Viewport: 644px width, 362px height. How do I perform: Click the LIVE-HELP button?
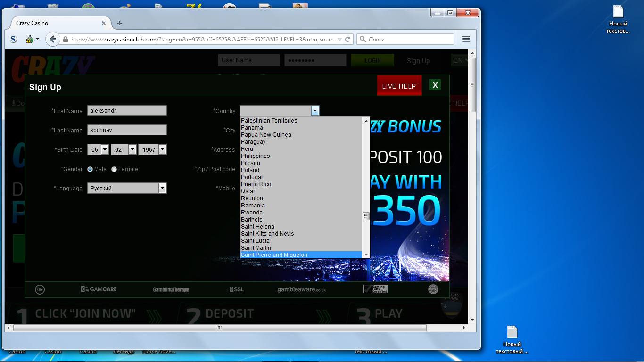point(399,86)
